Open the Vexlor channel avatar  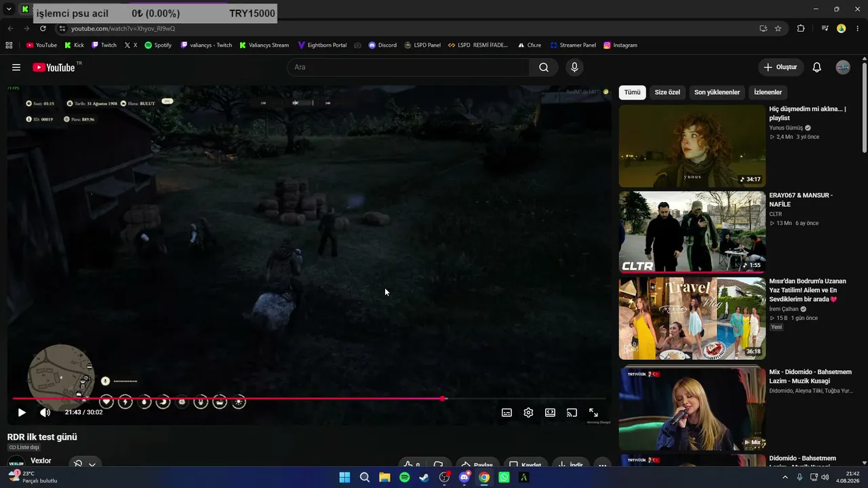pyautogui.click(x=16, y=464)
